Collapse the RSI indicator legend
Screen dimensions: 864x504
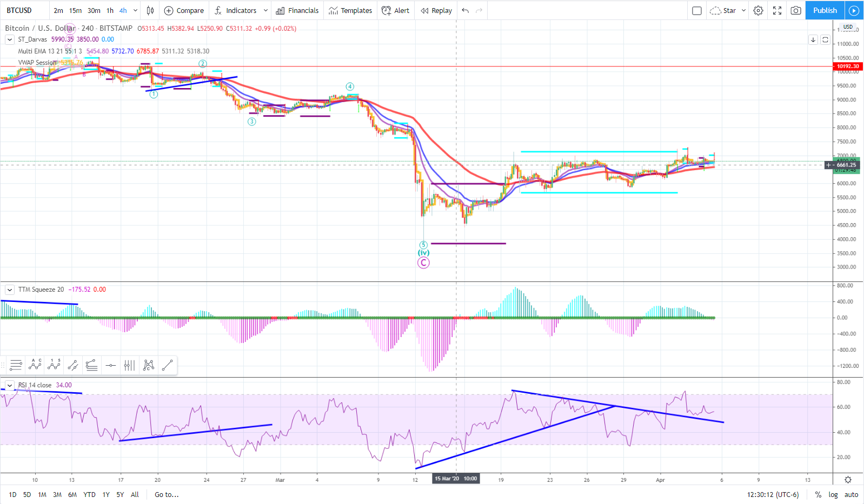[10, 385]
